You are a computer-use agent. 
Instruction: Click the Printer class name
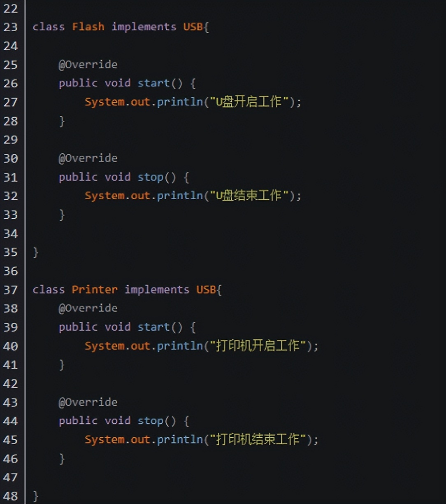pyautogui.click(x=95, y=290)
